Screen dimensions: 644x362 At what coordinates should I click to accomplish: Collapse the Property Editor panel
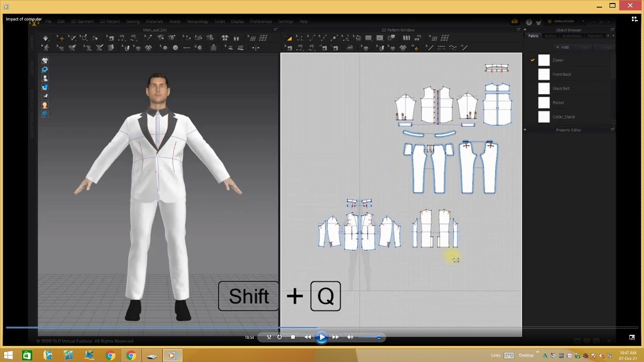tap(525, 130)
